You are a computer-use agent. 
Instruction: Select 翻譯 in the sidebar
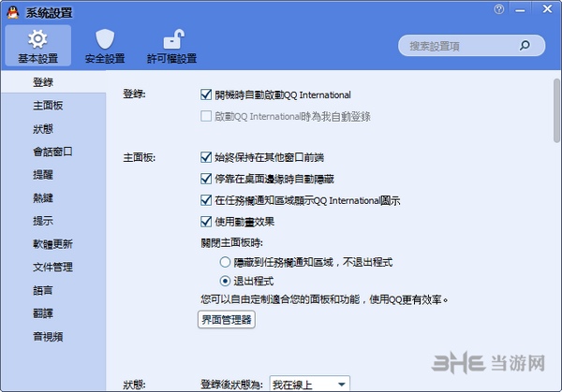(x=53, y=313)
